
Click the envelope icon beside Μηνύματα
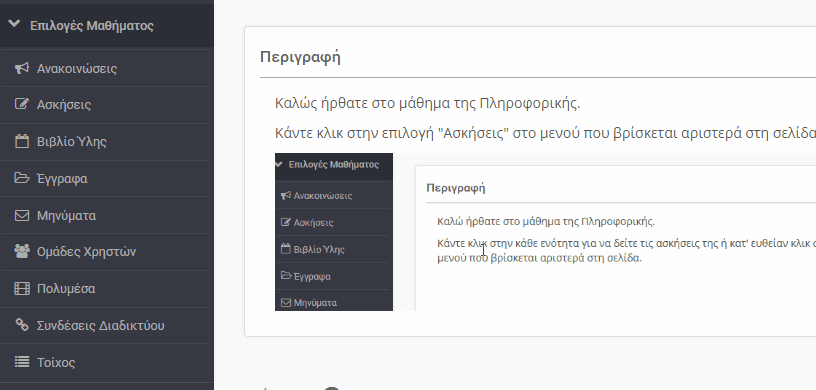pyautogui.click(x=21, y=215)
